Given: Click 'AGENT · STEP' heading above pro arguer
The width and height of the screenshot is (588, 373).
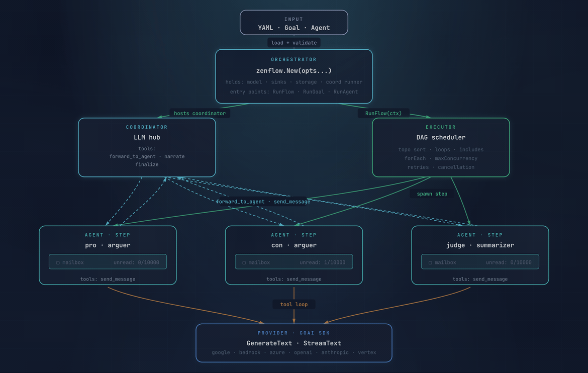Looking at the screenshot, I should [108, 235].
